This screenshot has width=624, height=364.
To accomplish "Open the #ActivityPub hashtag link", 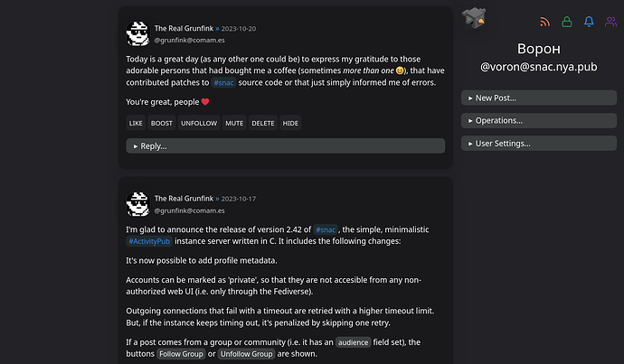I will tap(149, 241).
